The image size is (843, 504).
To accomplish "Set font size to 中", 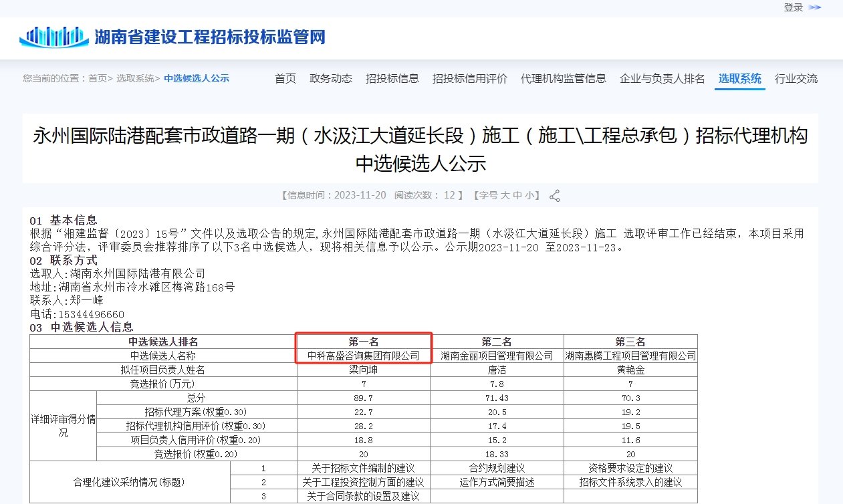I will click(517, 195).
